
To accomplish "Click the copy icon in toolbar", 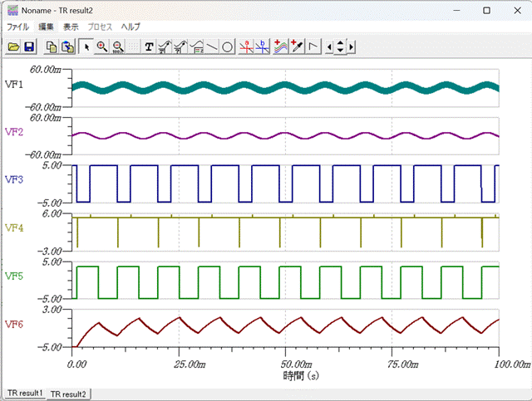I will (52, 47).
